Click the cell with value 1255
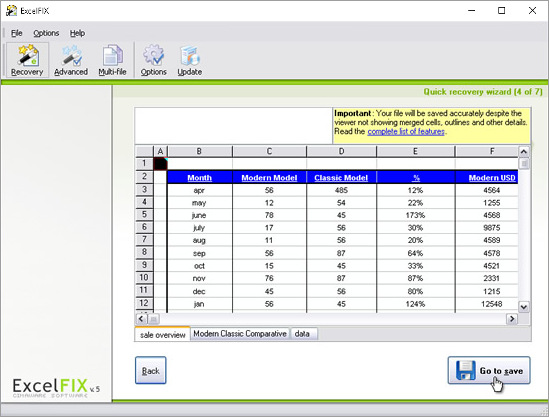Screen dimensions: 549x417 487,203
